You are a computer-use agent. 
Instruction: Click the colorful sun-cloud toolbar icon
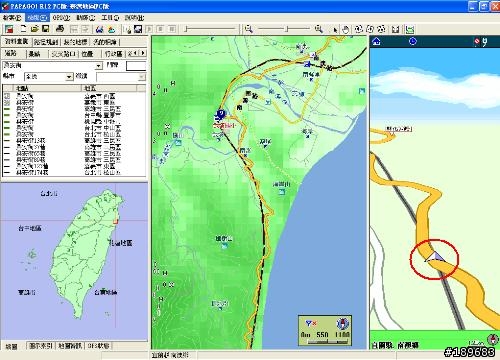111,29
